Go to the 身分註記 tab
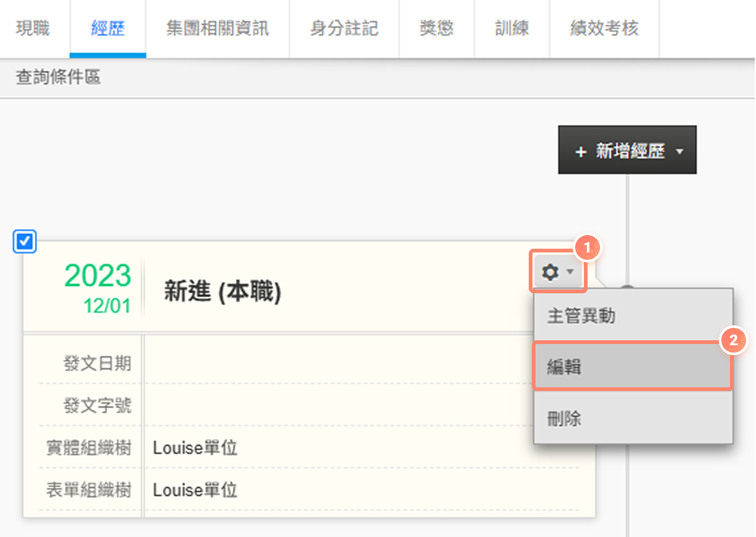 coord(344,28)
